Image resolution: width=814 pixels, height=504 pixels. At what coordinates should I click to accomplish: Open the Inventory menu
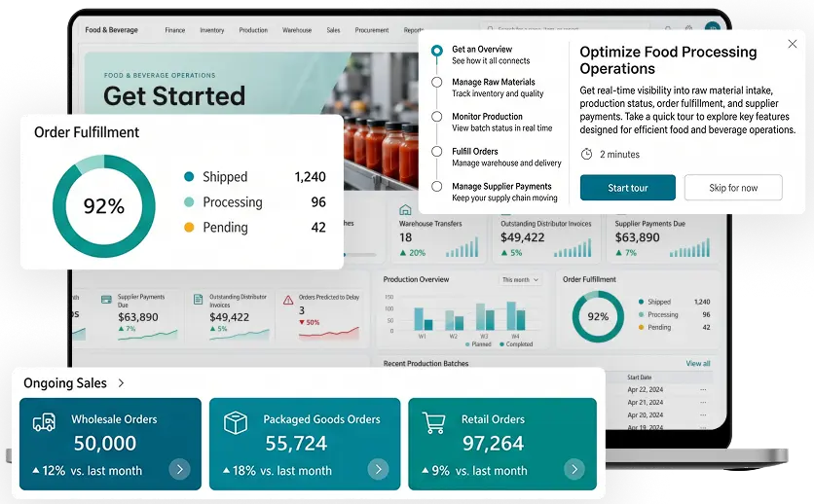[212, 30]
